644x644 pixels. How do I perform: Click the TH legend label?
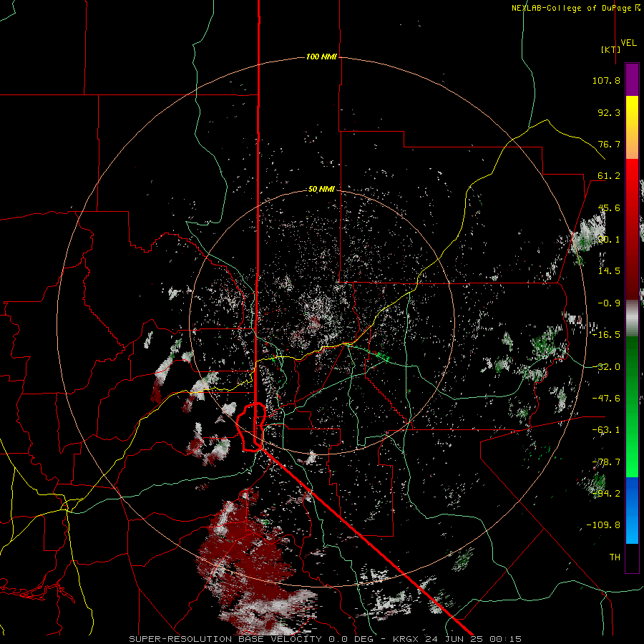click(615, 557)
